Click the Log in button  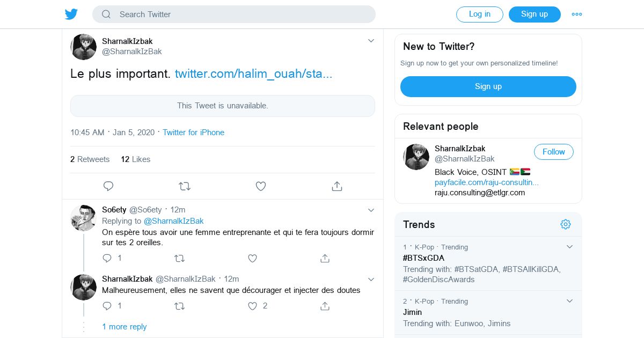click(479, 14)
